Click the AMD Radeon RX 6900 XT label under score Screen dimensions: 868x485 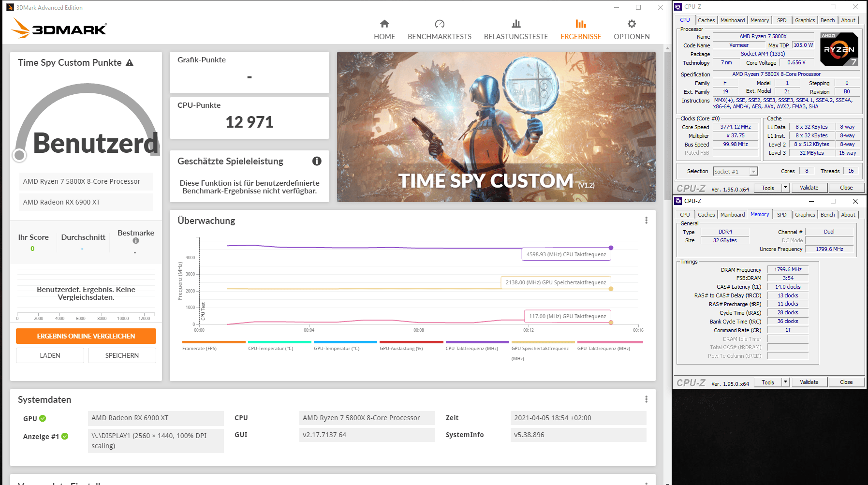pos(86,202)
